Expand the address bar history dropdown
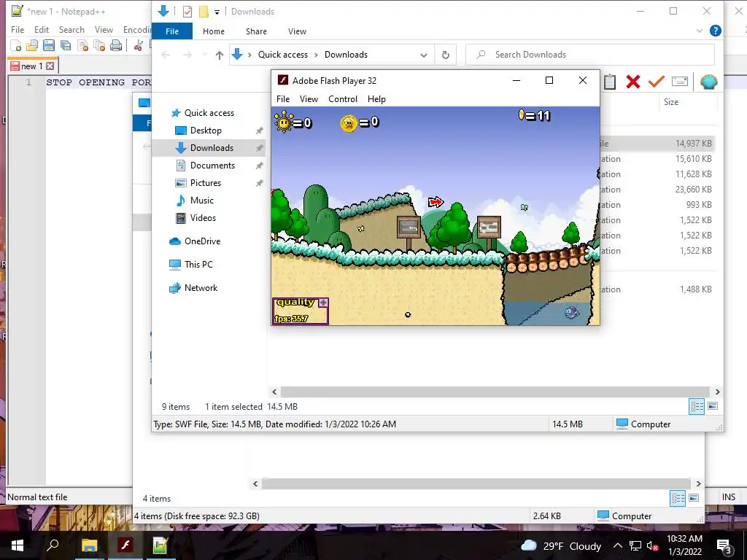This screenshot has height=560, width=747. click(424, 55)
